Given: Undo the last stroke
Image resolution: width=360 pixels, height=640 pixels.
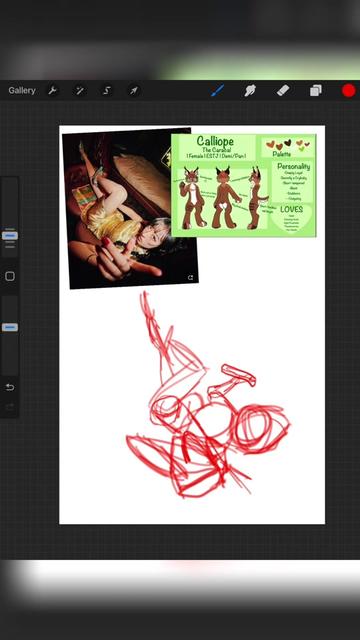Looking at the screenshot, I should click(10, 387).
